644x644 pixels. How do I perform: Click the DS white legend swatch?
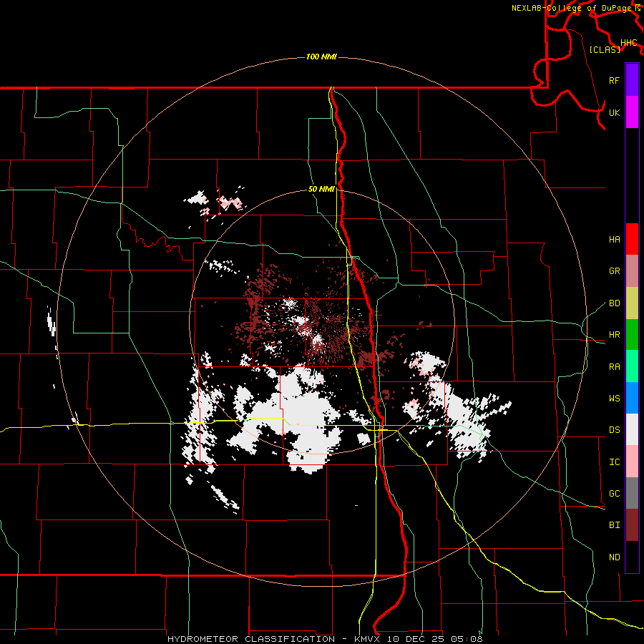(632, 429)
